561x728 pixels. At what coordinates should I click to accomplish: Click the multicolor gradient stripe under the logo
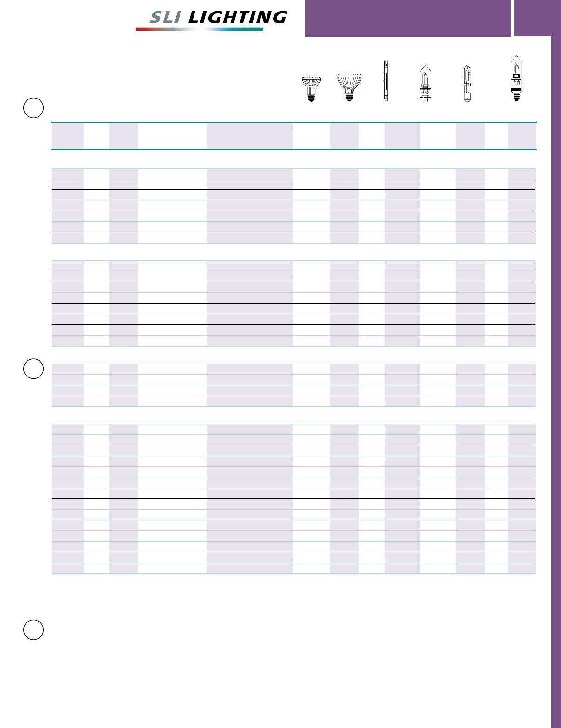(200, 29)
